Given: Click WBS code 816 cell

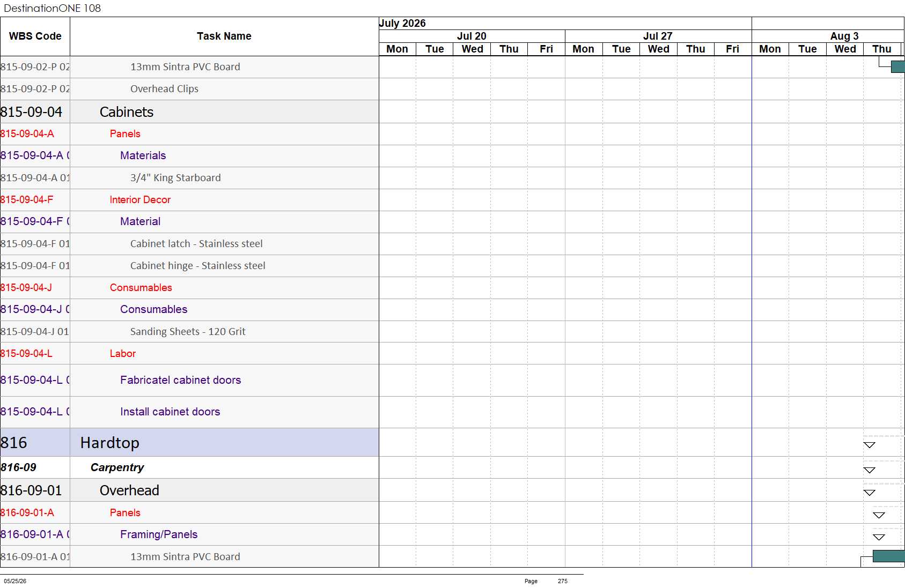Looking at the screenshot, I should point(35,442).
